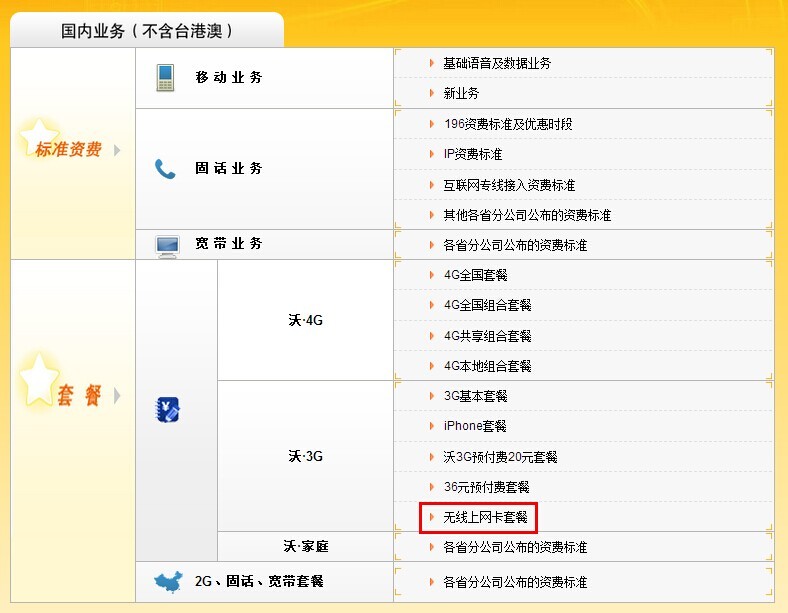
Task: Click the orange arrow bullet before 4G全国组合套餐
Action: 432,304
